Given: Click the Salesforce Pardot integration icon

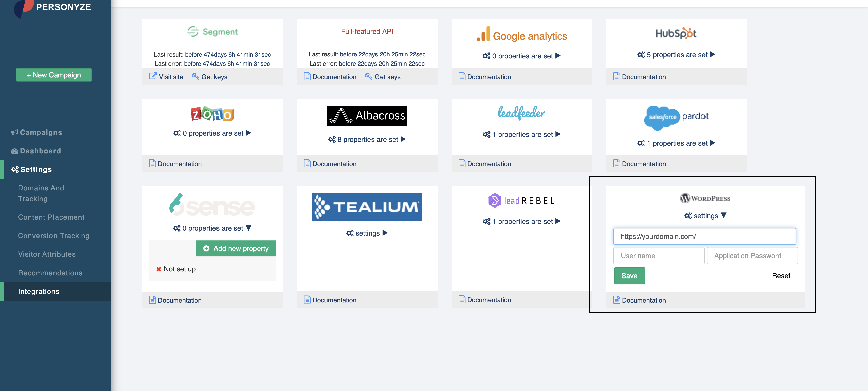Looking at the screenshot, I should pyautogui.click(x=675, y=115).
